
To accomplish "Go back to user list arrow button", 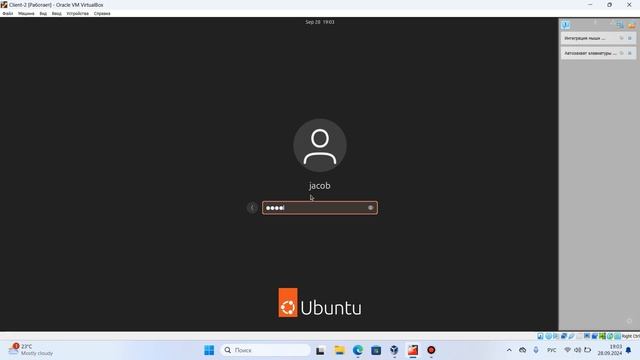I will 252,208.
